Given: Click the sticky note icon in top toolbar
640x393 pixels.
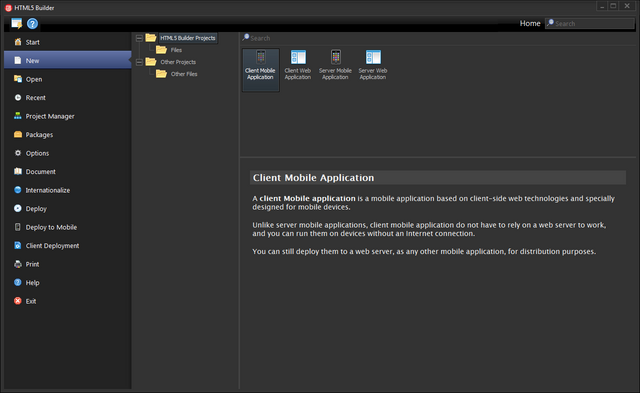Looking at the screenshot, I should (16, 24).
